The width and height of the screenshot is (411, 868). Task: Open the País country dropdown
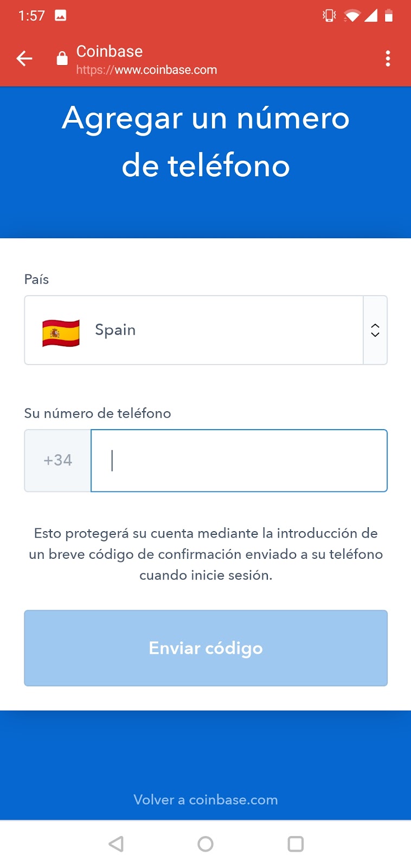pos(206,330)
